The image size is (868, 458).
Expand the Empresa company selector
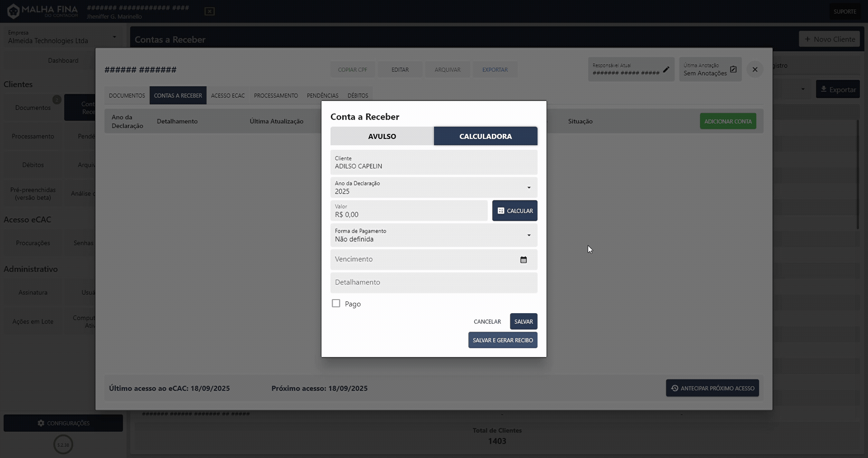pyautogui.click(x=114, y=37)
